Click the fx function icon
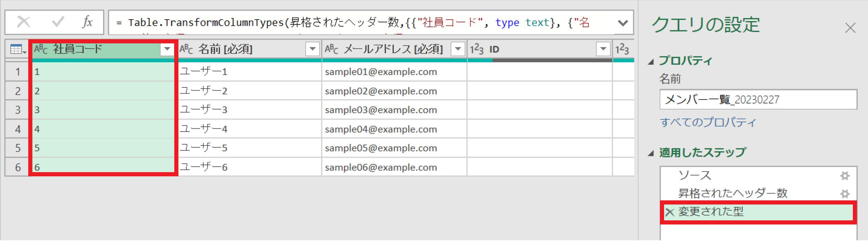This screenshot has height=241, width=868. pyautogui.click(x=87, y=22)
